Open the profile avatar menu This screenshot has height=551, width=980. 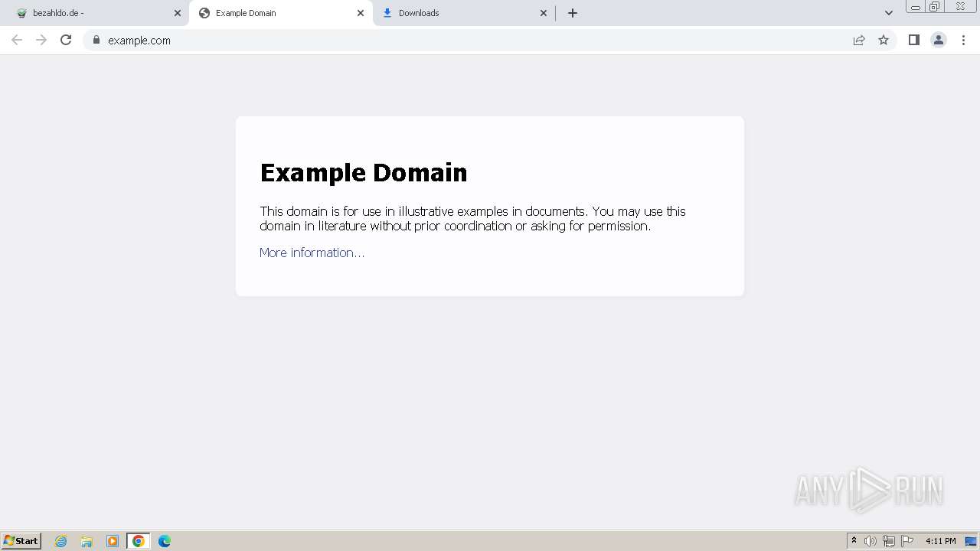(939, 40)
